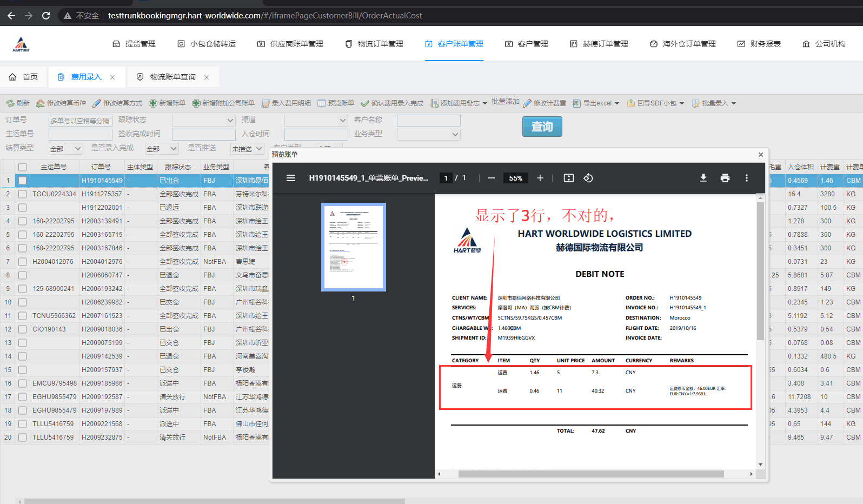The height and width of the screenshot is (504, 863).
Task: Toggle the select-all header checkbox
Action: pyautogui.click(x=22, y=167)
